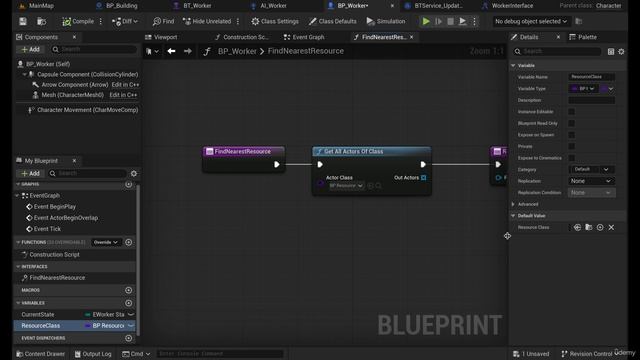Image resolution: width=640 pixels, height=360 pixels.
Task: Add a new graph with plus icon
Action: pos(129,184)
